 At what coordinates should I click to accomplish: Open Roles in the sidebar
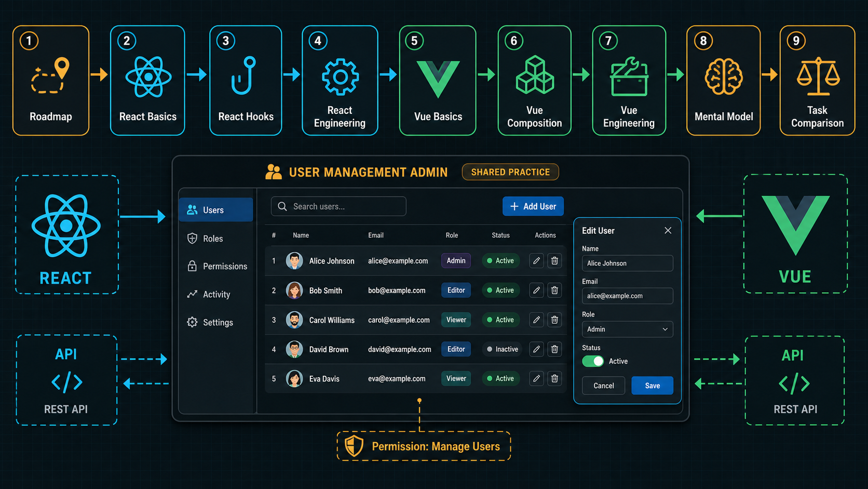coord(216,239)
